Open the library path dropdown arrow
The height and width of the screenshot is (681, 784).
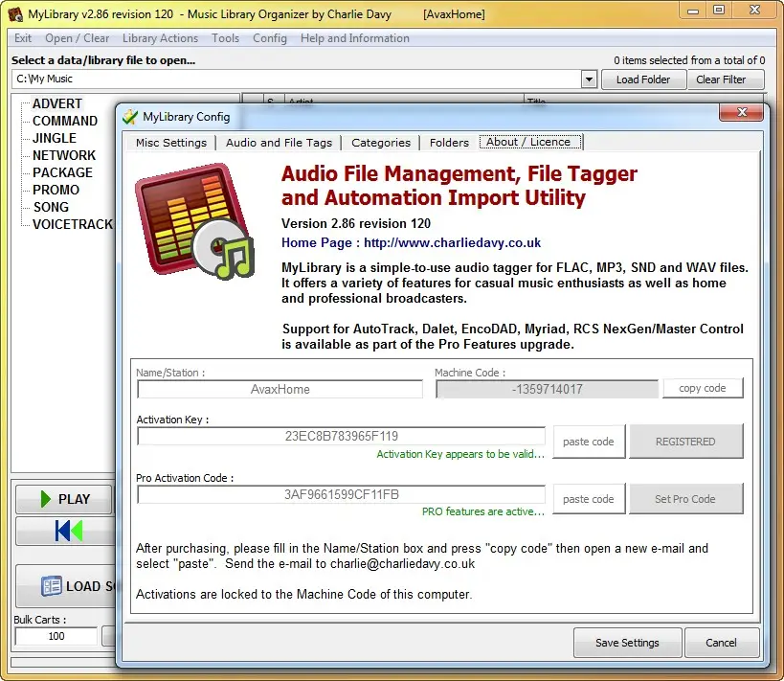[x=589, y=79]
